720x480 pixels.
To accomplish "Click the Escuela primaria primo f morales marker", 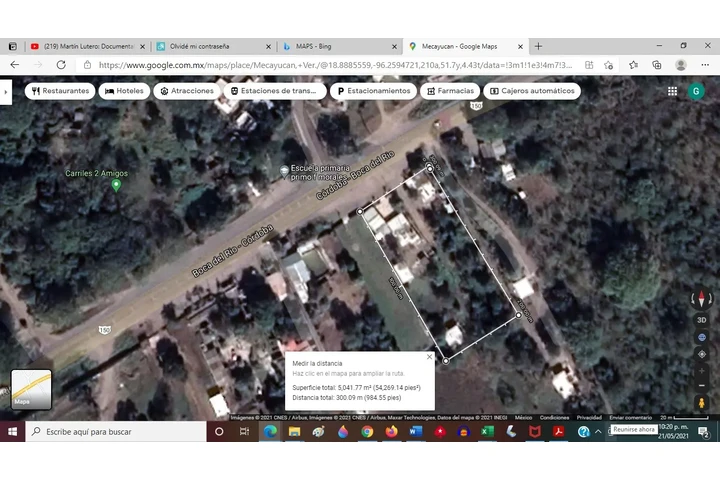I will (x=284, y=172).
